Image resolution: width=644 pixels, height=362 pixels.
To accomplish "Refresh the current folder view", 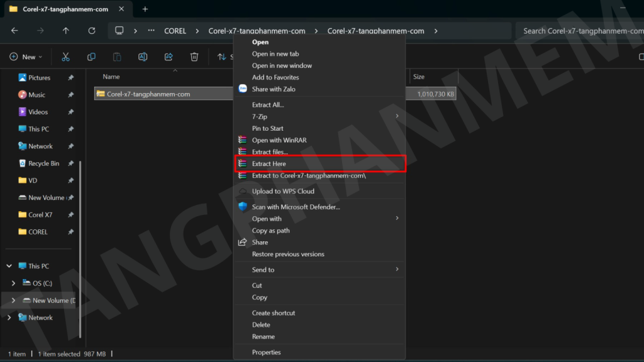I will point(92,30).
